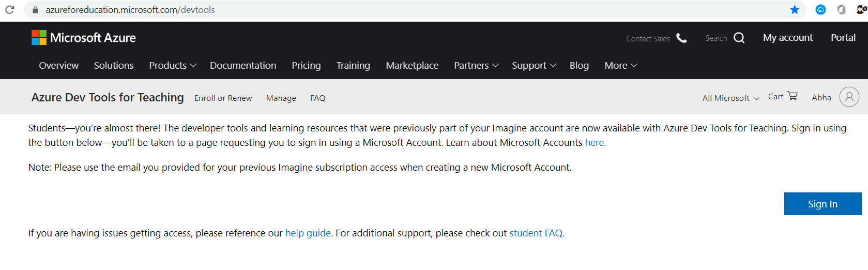The width and height of the screenshot is (868, 270).
Task: Select the Enroll or Renew tab
Action: [x=223, y=98]
